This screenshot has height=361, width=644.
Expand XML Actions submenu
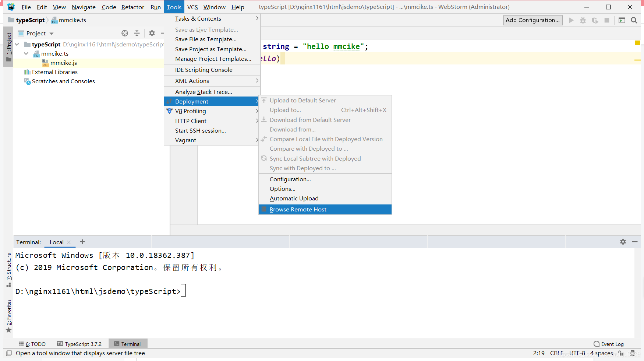pyautogui.click(x=212, y=81)
